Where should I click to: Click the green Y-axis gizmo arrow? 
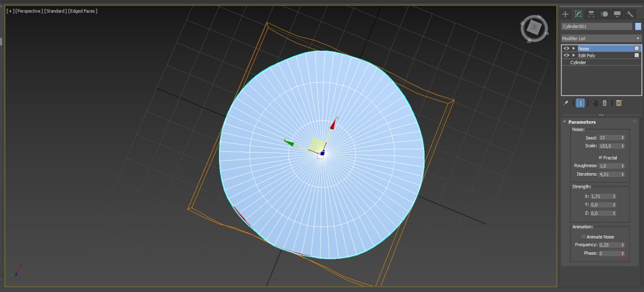pos(288,142)
